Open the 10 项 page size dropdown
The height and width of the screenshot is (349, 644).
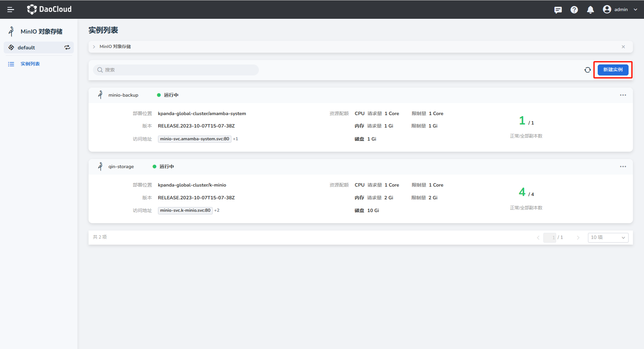608,238
